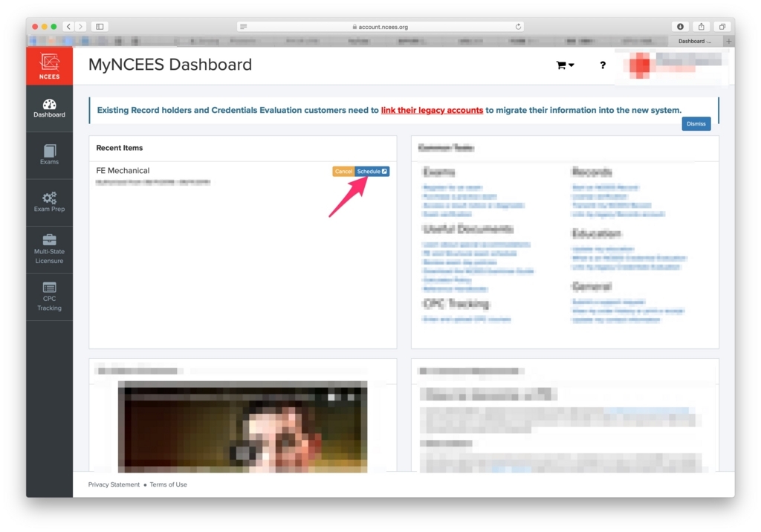The image size is (761, 532).
Task: Open the user profile menu
Action: click(673, 65)
